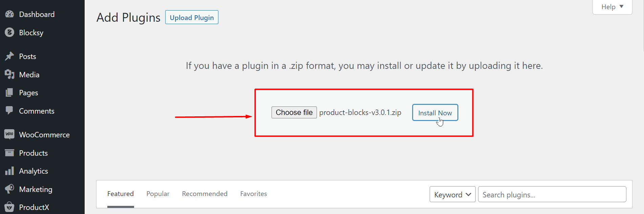Click the WooCommerce Woo icon
This screenshot has width=644, height=214.
9,134
